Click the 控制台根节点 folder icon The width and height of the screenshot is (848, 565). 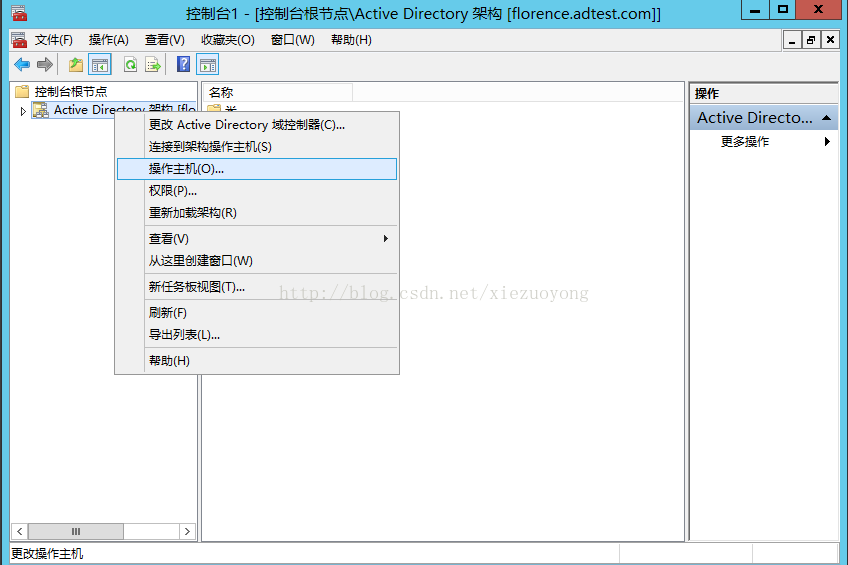tap(22, 91)
